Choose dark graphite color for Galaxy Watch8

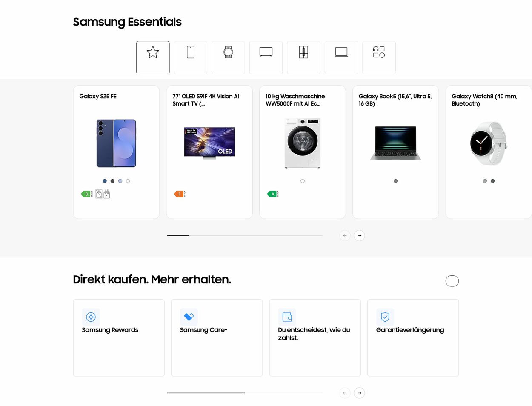click(492, 181)
